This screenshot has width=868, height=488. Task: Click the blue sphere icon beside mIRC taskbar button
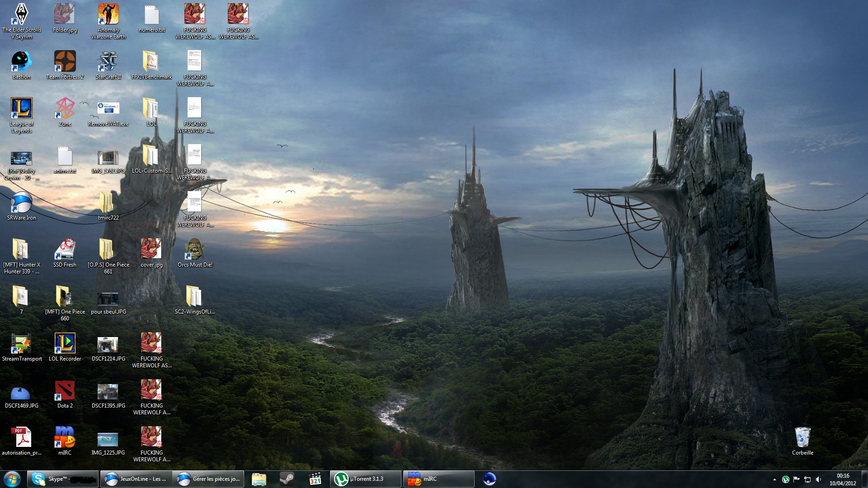pos(489,479)
